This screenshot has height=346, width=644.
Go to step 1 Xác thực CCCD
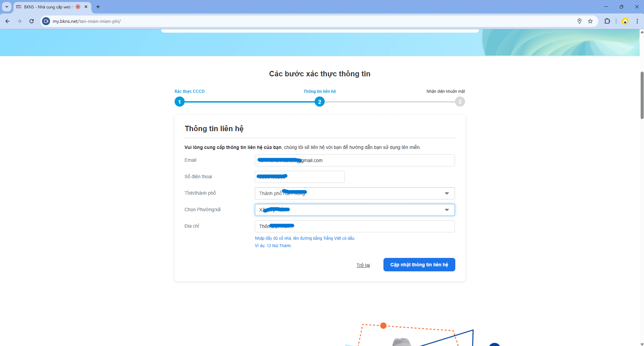pyautogui.click(x=180, y=102)
